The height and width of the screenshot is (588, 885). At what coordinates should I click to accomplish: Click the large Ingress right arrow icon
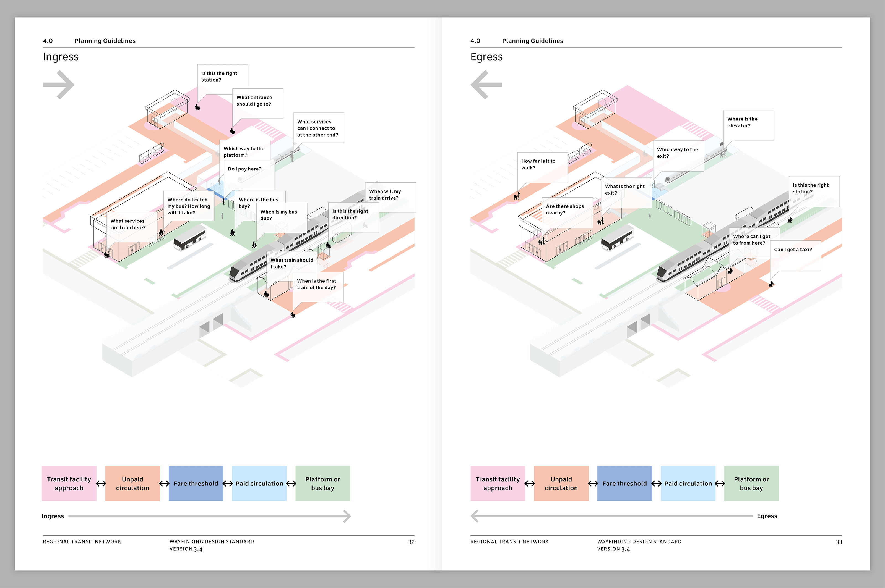[59, 85]
